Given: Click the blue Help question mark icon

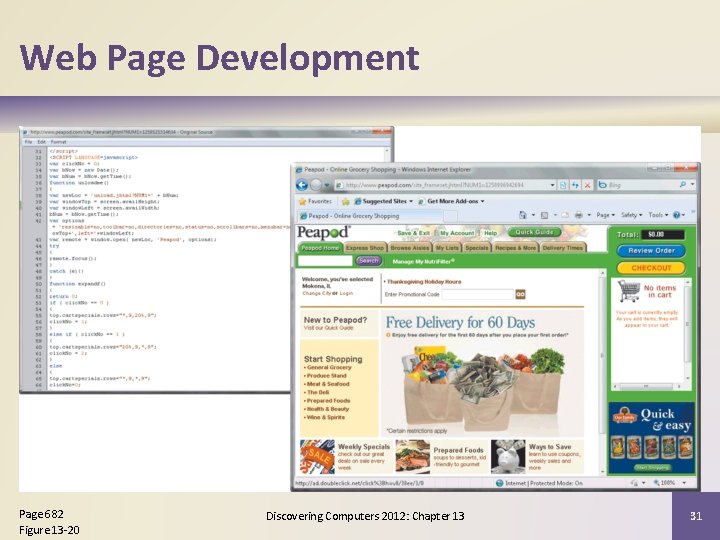Looking at the screenshot, I should point(676,215).
